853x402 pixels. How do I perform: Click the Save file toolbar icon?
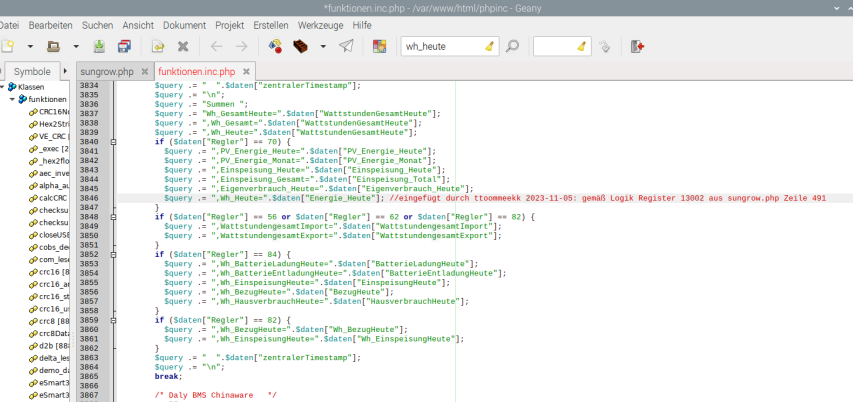(100, 46)
